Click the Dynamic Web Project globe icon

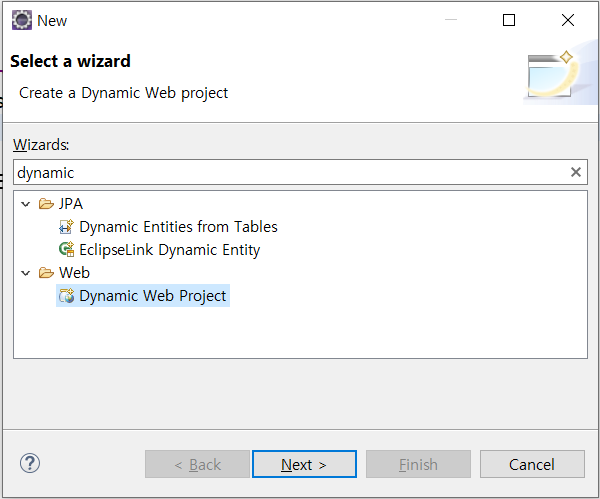(x=66, y=296)
